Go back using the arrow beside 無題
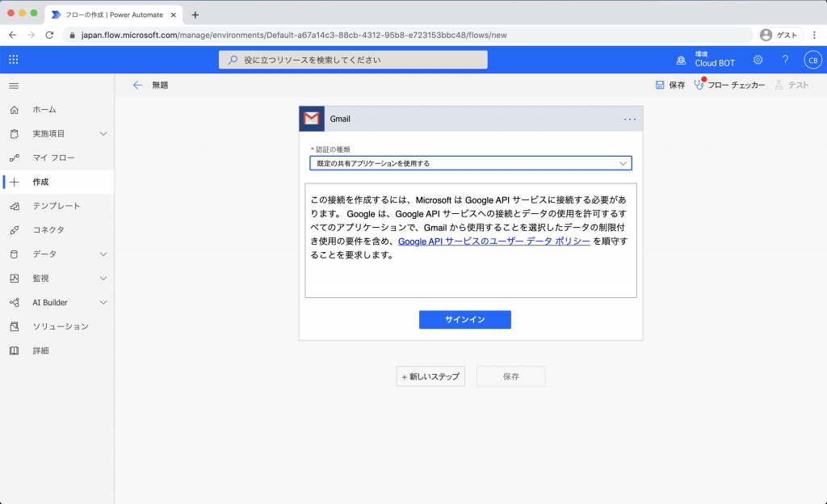Image resolution: width=827 pixels, height=504 pixels. pos(137,85)
